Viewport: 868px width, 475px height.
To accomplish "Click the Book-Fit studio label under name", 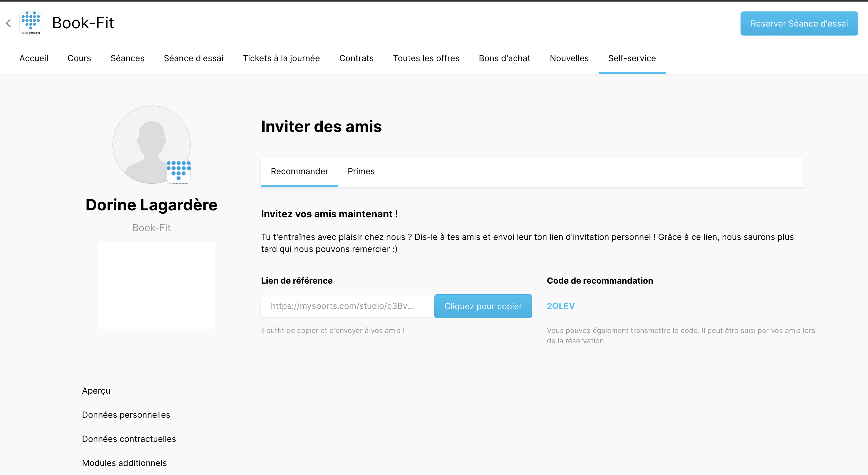I will point(152,228).
